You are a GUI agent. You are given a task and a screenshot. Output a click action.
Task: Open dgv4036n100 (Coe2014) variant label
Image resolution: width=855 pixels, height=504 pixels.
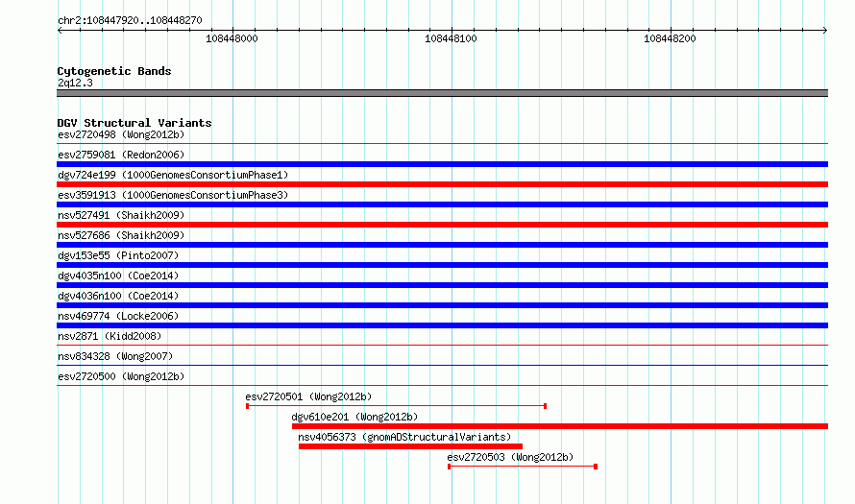click(118, 296)
